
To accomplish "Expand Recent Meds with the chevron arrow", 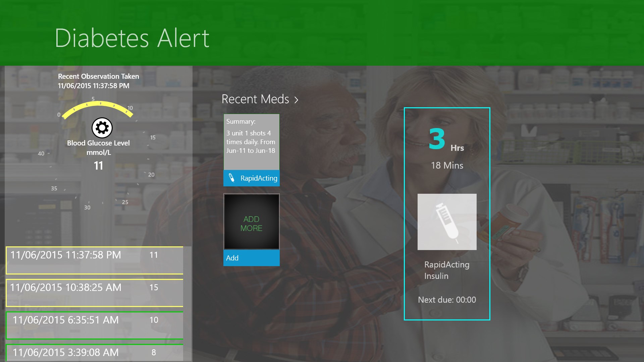I will (296, 100).
